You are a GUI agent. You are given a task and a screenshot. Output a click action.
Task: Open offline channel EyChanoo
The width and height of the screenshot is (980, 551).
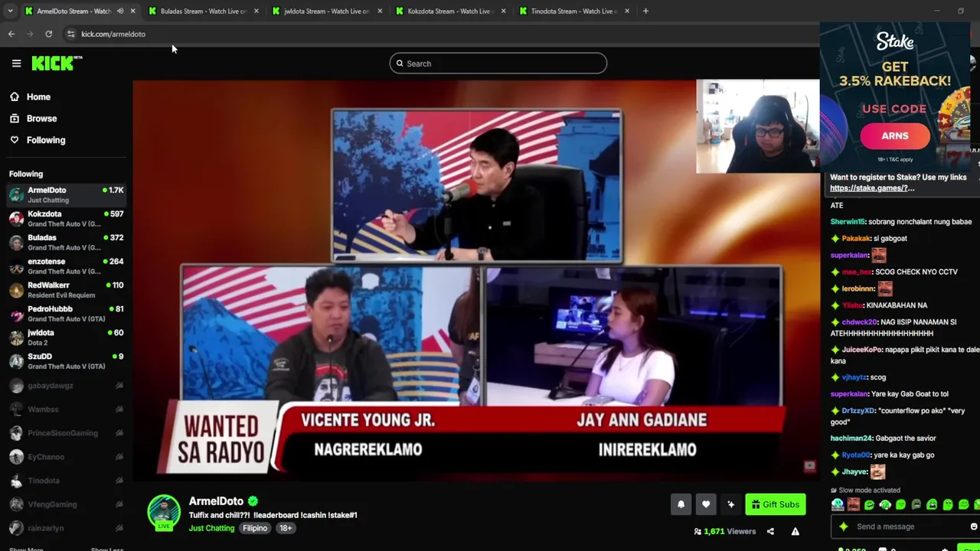pyautogui.click(x=67, y=457)
